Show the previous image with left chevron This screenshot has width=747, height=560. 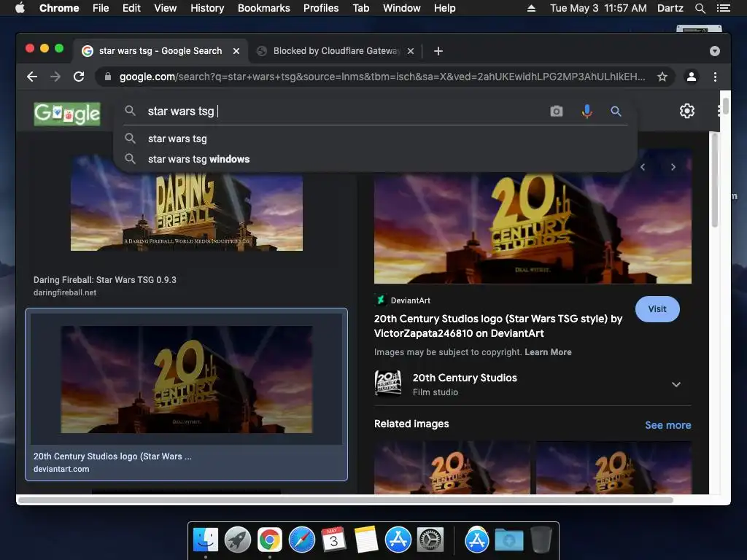point(643,167)
